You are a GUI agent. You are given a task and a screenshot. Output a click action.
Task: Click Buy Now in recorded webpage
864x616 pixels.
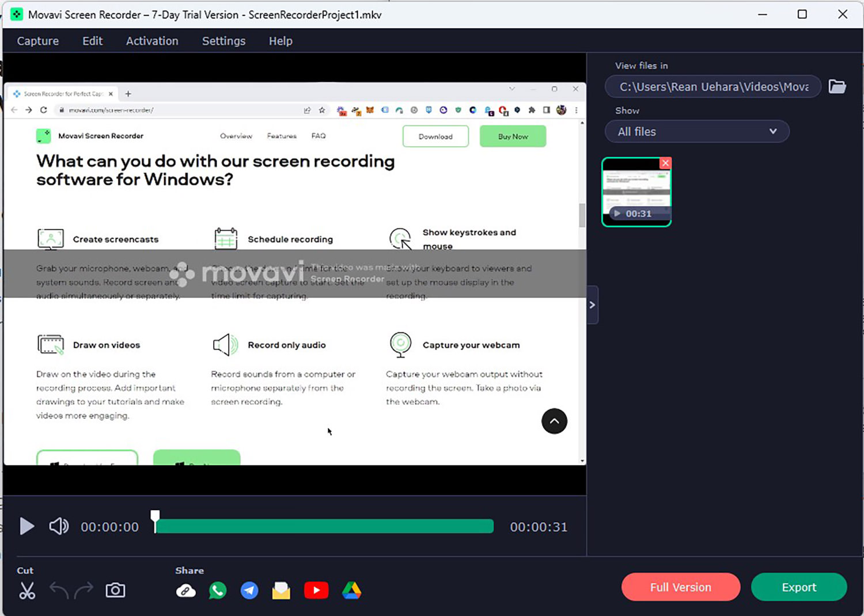coord(513,136)
